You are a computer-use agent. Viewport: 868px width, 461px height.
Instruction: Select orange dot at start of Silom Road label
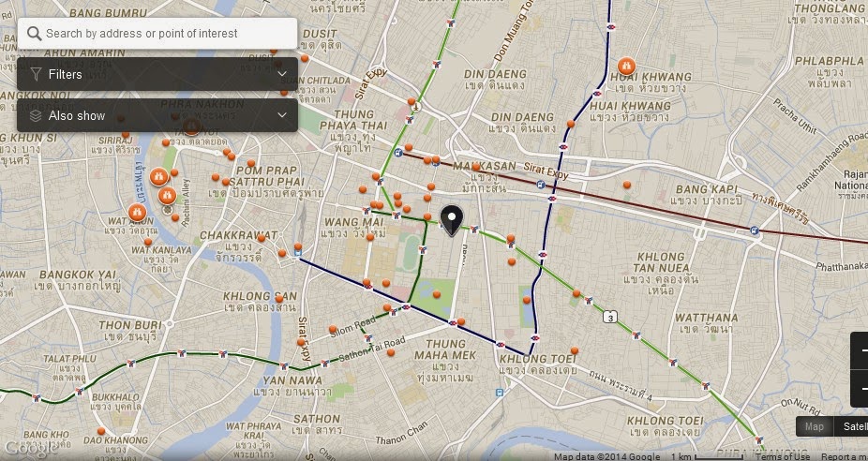coord(332,329)
